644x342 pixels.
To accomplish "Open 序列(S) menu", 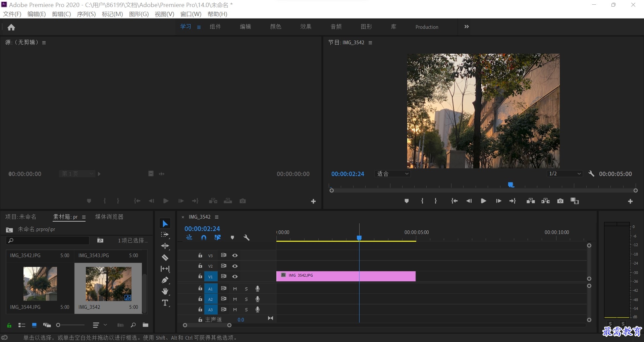I will [x=86, y=14].
